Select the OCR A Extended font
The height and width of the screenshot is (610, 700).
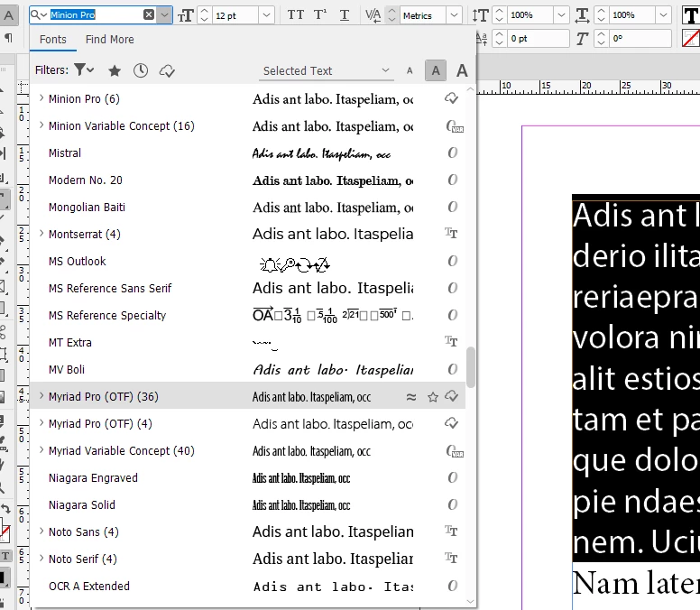click(x=247, y=587)
